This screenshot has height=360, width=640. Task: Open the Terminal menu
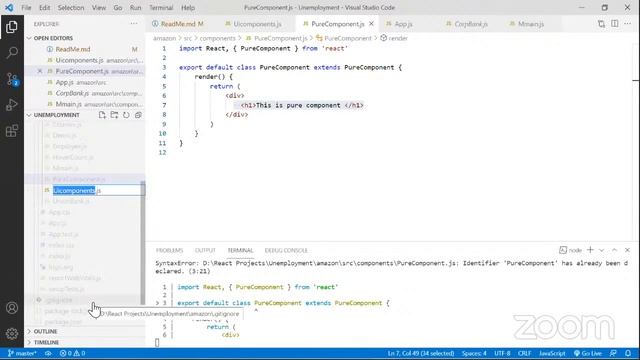point(161,8)
